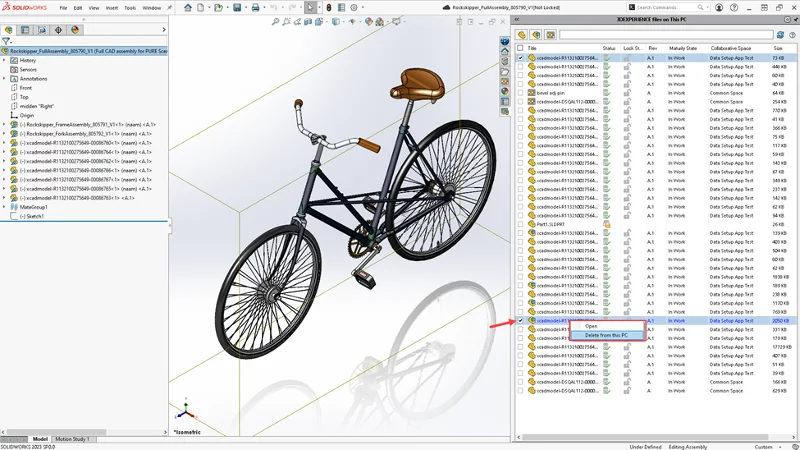Tick the checkbox for the bevel adj.pin row
800x450 pixels.
coord(520,92)
